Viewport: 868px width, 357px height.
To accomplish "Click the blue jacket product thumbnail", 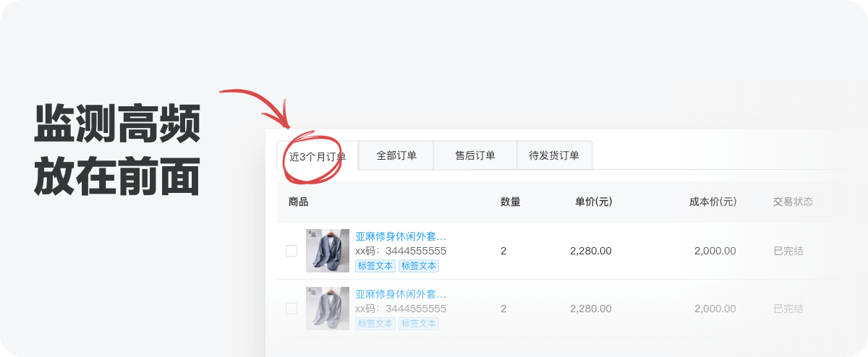I will click(328, 251).
